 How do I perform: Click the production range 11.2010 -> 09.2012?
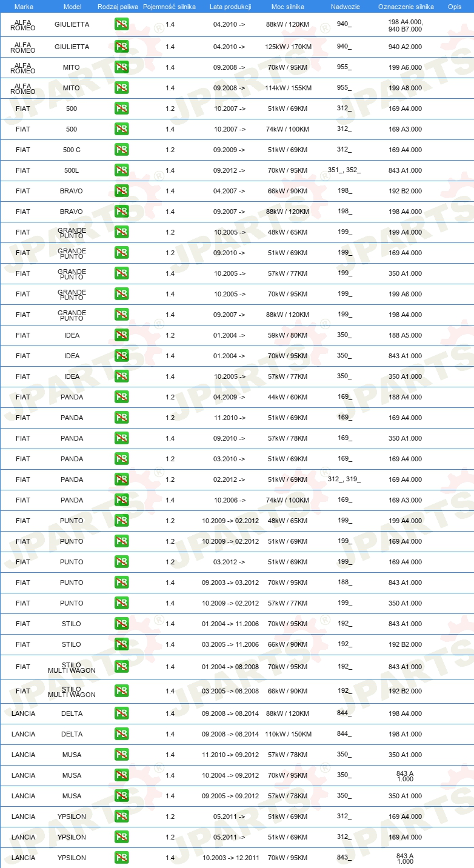point(230,755)
